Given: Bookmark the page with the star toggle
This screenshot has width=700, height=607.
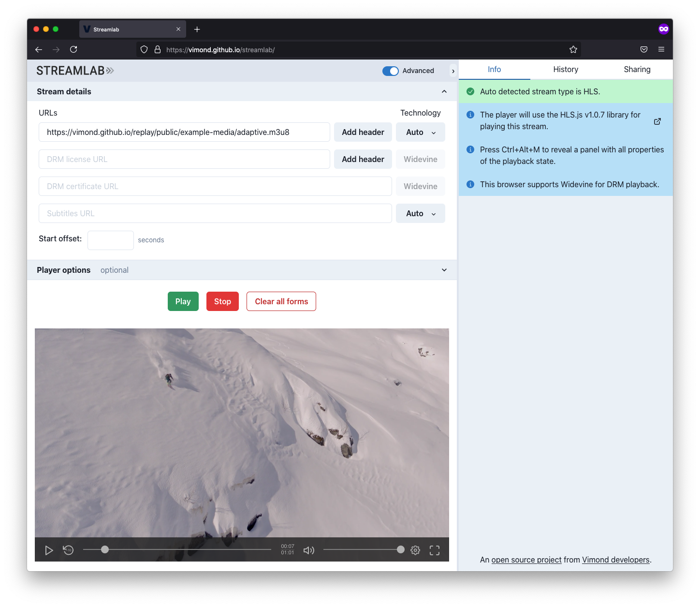Looking at the screenshot, I should (573, 49).
